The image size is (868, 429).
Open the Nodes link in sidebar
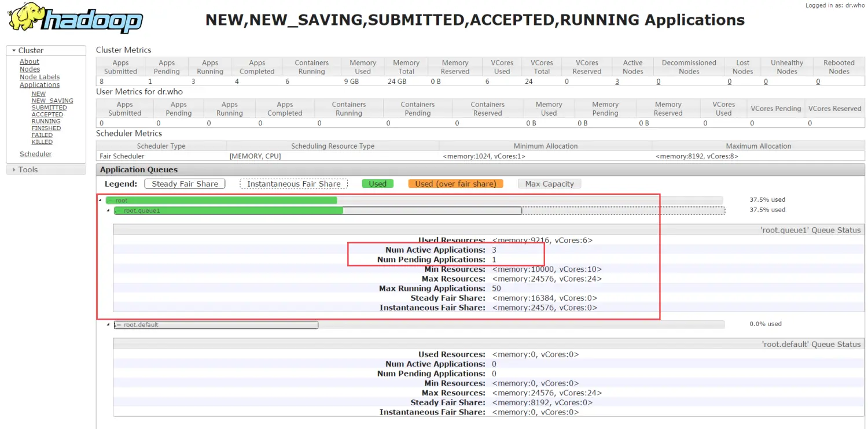pos(30,69)
